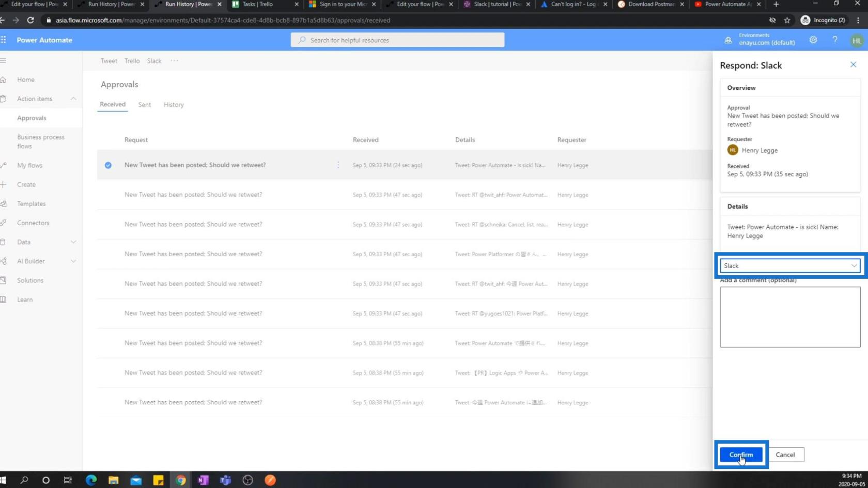The height and width of the screenshot is (488, 868).
Task: Launch Microsoft Edge from taskbar
Action: (x=91, y=480)
